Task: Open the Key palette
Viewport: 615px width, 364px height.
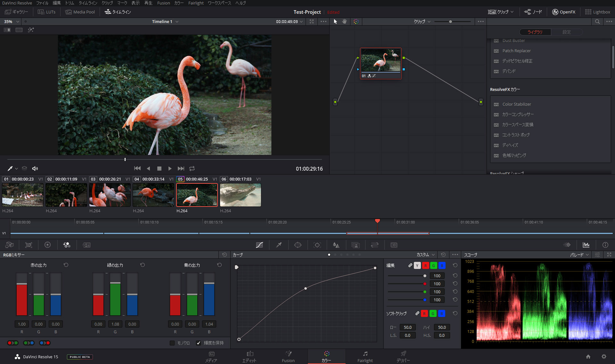Action: click(356, 245)
